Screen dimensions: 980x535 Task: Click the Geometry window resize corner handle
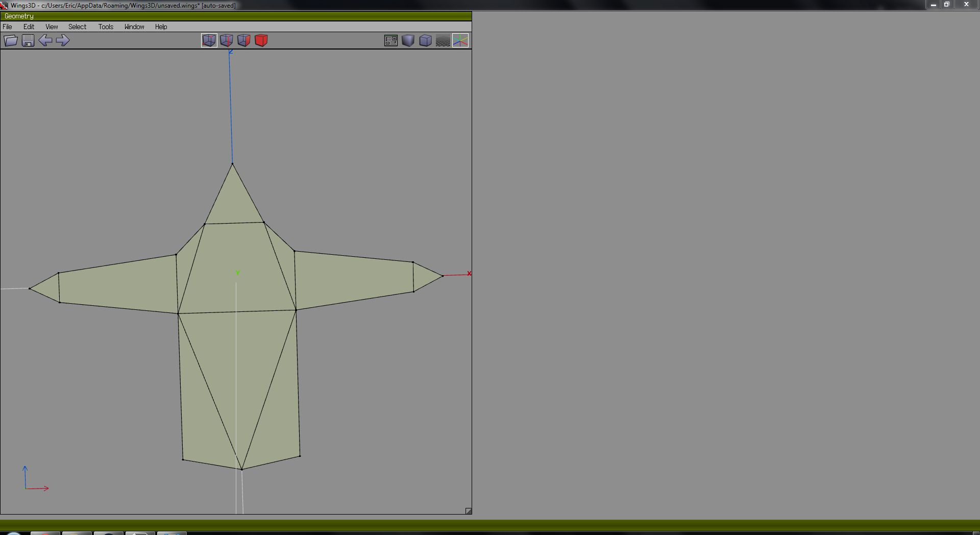coord(469,511)
